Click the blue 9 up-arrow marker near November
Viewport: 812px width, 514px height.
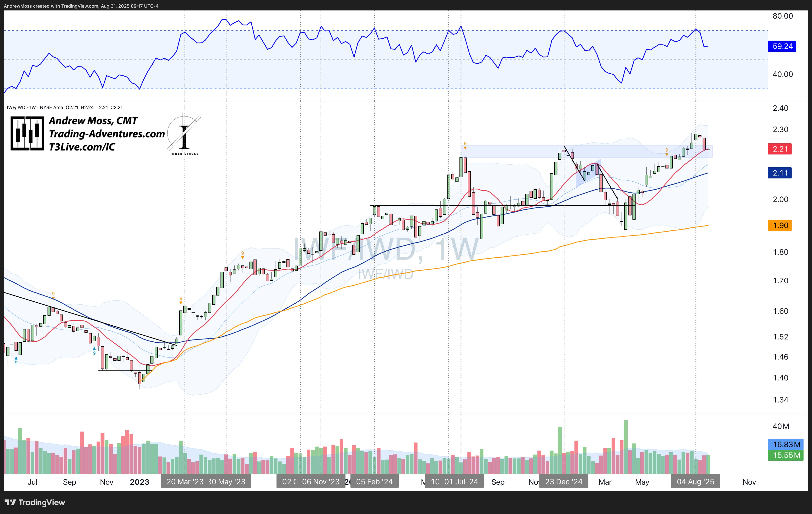point(94,351)
